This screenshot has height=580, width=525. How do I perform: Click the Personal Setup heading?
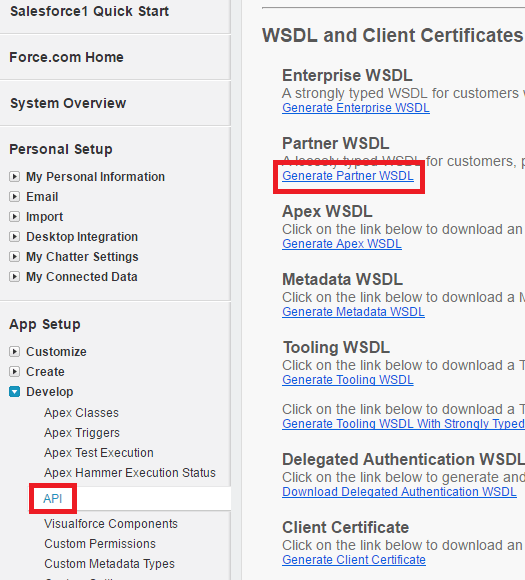click(61, 149)
